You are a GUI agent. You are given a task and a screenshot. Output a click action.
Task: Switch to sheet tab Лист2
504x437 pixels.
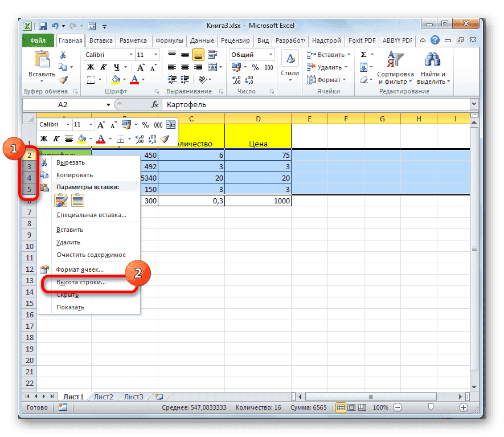104,397
